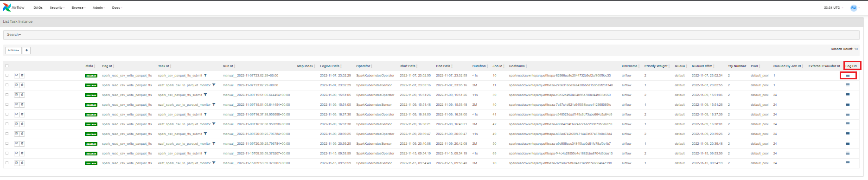
Task: Click the filter icon beside task of job 10
Action: point(205,75)
